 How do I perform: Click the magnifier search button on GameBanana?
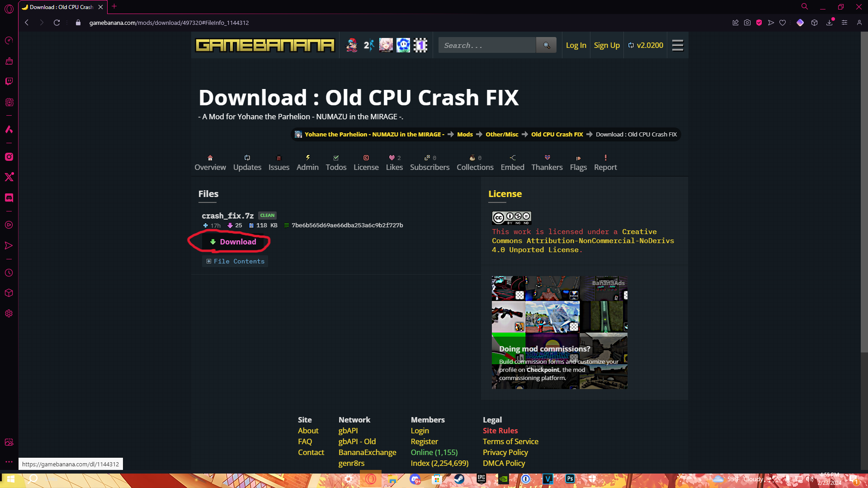(x=546, y=45)
